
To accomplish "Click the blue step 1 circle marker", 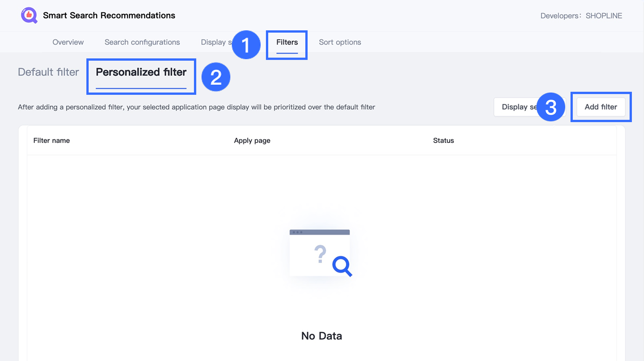I will click(x=246, y=45).
